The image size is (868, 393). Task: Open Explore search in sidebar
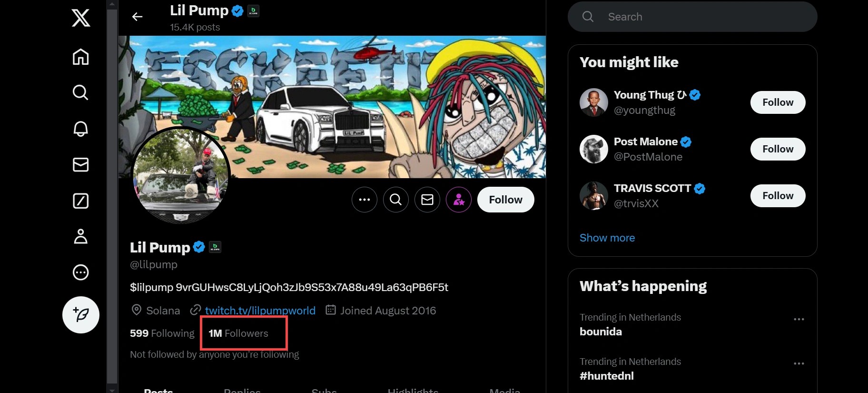tap(80, 92)
